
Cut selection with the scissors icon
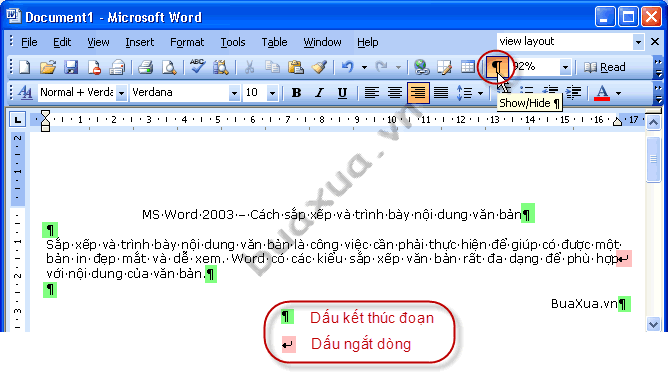[x=249, y=67]
